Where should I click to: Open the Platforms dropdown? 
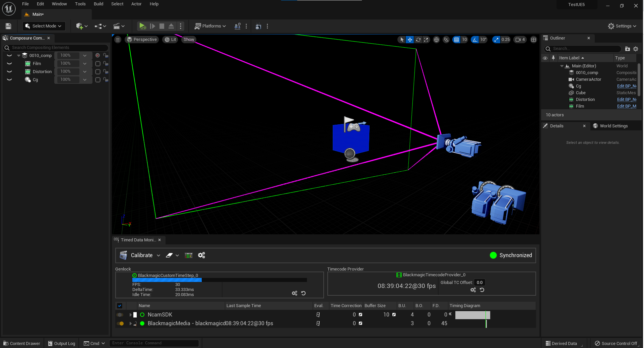[x=210, y=26]
